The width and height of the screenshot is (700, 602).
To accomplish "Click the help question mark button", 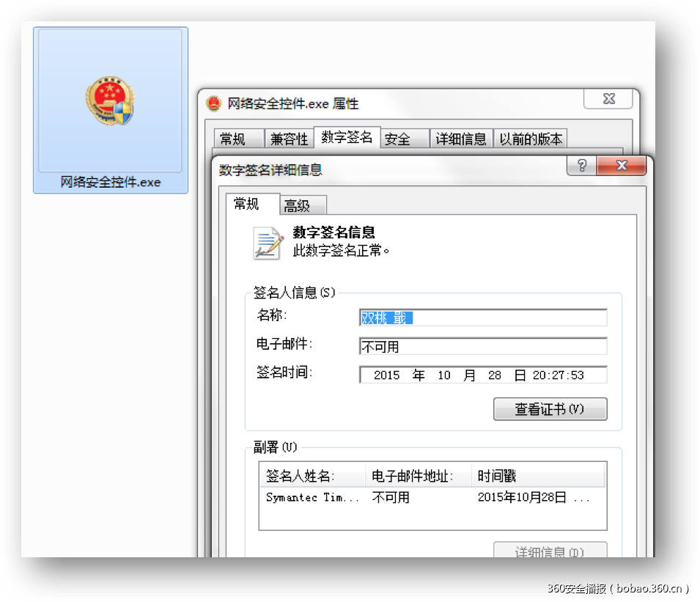I will click(x=581, y=166).
